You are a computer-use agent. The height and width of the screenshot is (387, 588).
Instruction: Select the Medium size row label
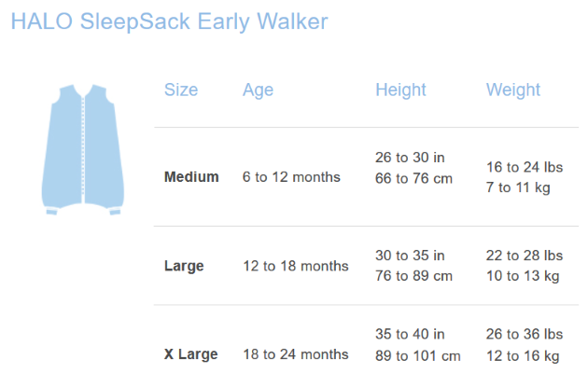[191, 177]
